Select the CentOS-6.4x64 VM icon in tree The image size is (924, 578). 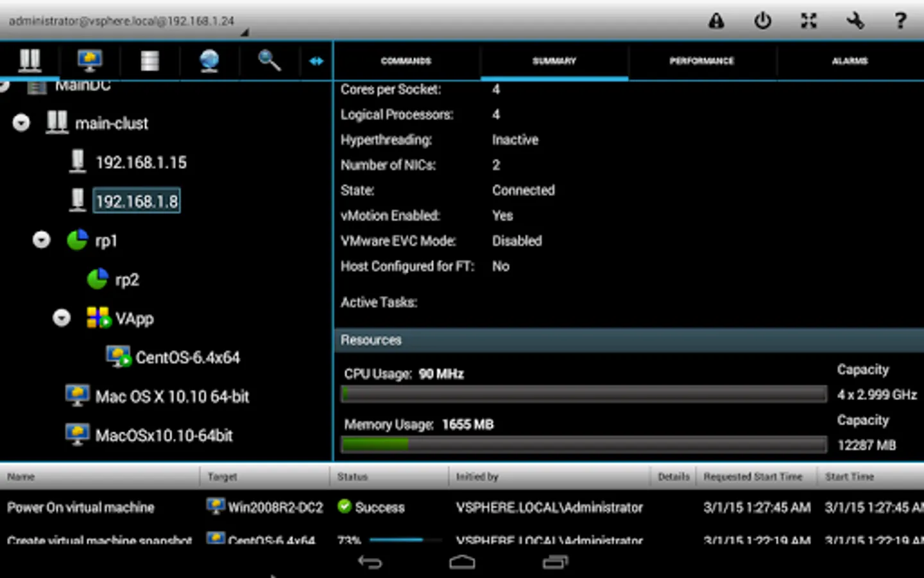point(119,357)
